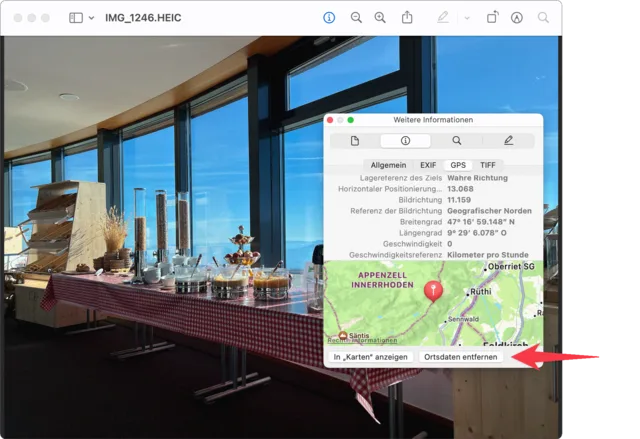The width and height of the screenshot is (640, 439).
Task: Click the value 13.068 in the GPS list
Action: pyautogui.click(x=460, y=189)
